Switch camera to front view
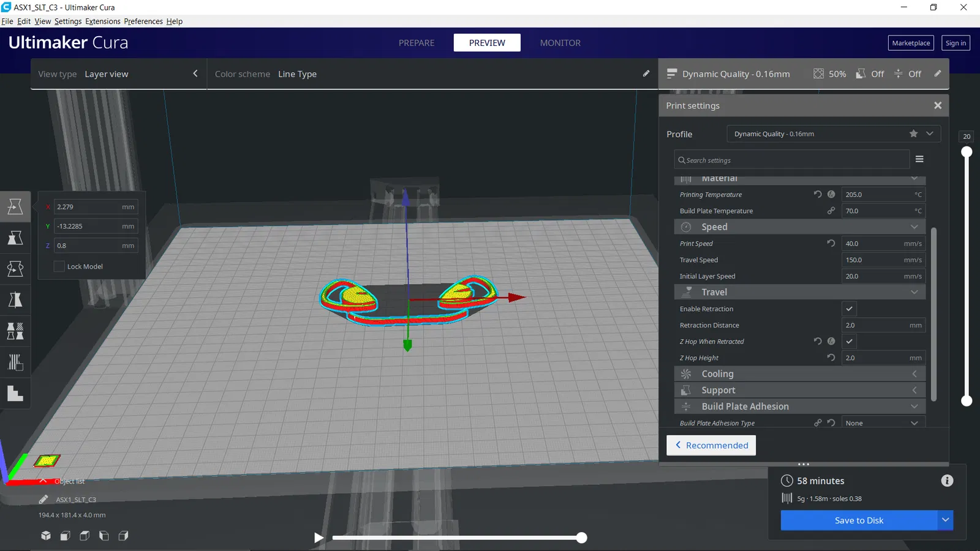This screenshot has width=980, height=551. click(x=65, y=536)
